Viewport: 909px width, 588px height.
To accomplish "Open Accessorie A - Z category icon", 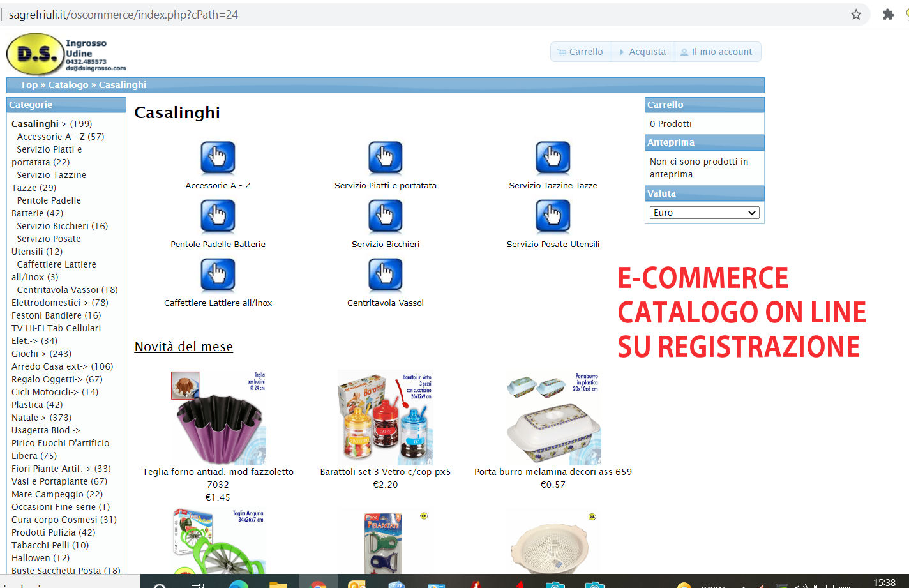I will click(x=218, y=158).
